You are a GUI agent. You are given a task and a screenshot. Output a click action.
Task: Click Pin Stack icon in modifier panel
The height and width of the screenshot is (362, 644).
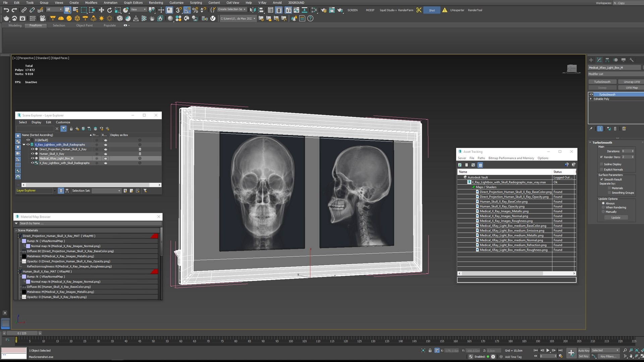tap(591, 129)
